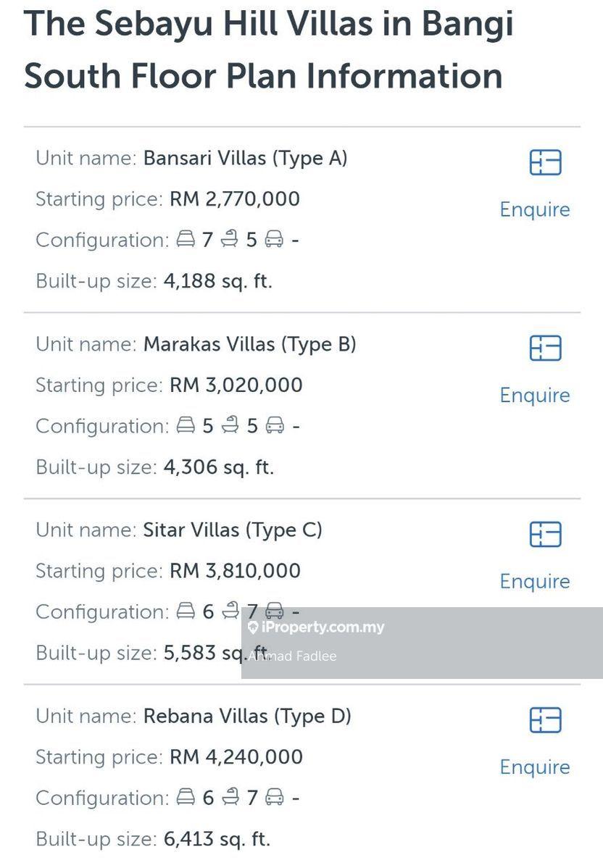Click floor plan icon for Rebana Villas
This screenshot has height=868, width=603.
coord(545,720)
